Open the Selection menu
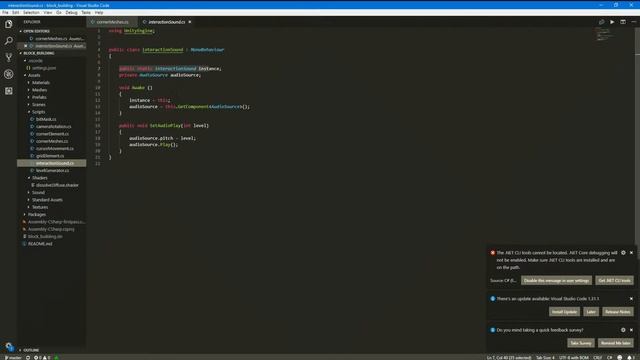The width and height of the screenshot is (640, 360). [x=31, y=13]
